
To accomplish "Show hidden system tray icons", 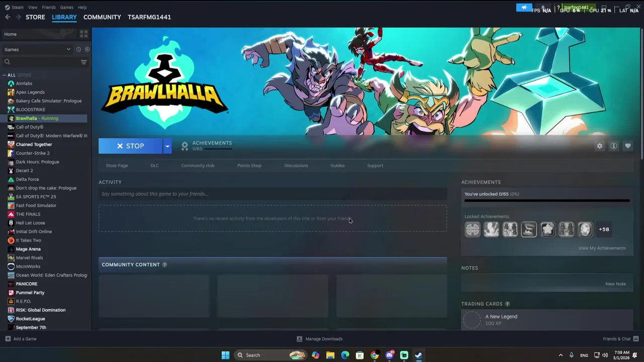I will pos(561,355).
